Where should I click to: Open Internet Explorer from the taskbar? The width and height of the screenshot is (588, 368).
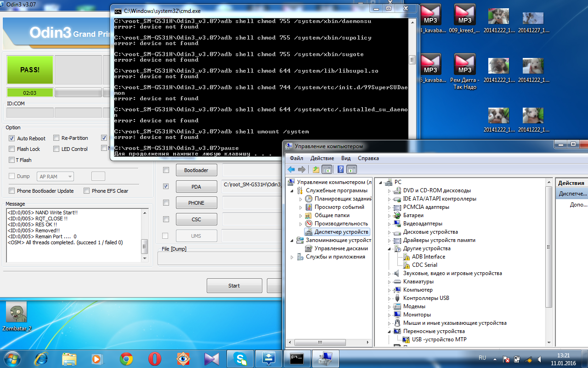pyautogui.click(x=41, y=359)
